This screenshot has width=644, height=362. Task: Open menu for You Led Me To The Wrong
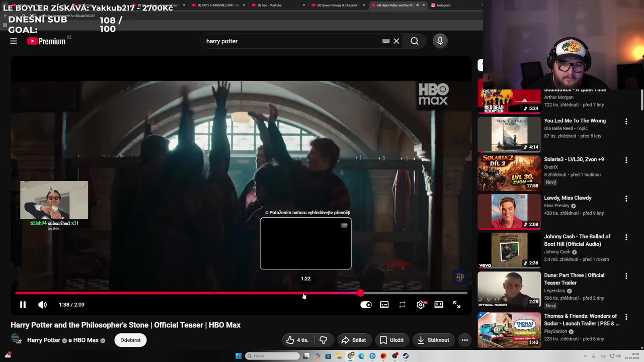click(626, 122)
